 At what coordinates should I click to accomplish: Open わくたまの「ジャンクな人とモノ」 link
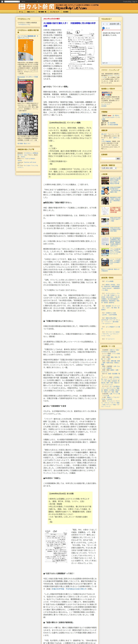[x=28, y=166]
